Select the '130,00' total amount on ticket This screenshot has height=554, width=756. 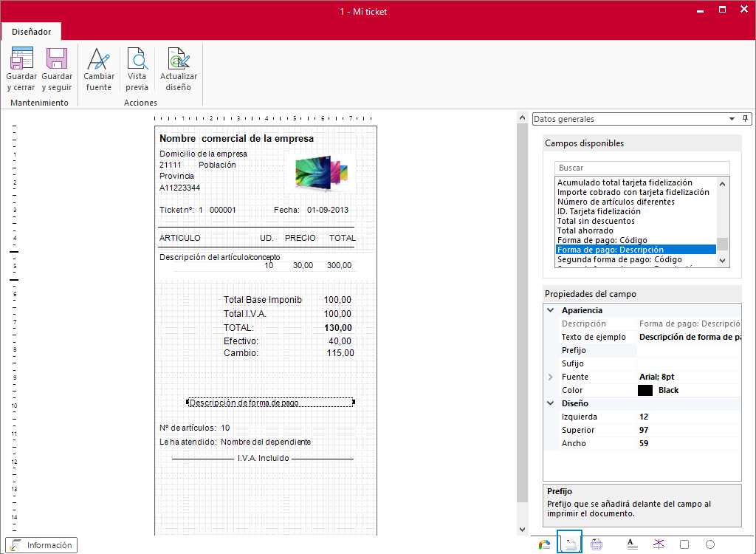(338, 328)
